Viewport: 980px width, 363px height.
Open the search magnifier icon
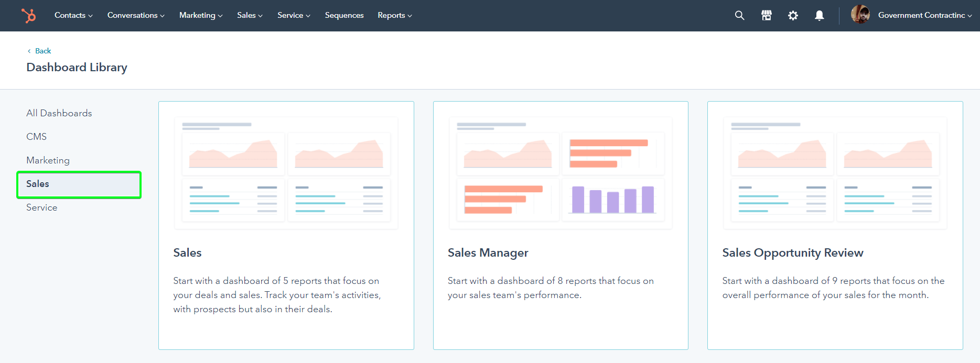coord(739,16)
